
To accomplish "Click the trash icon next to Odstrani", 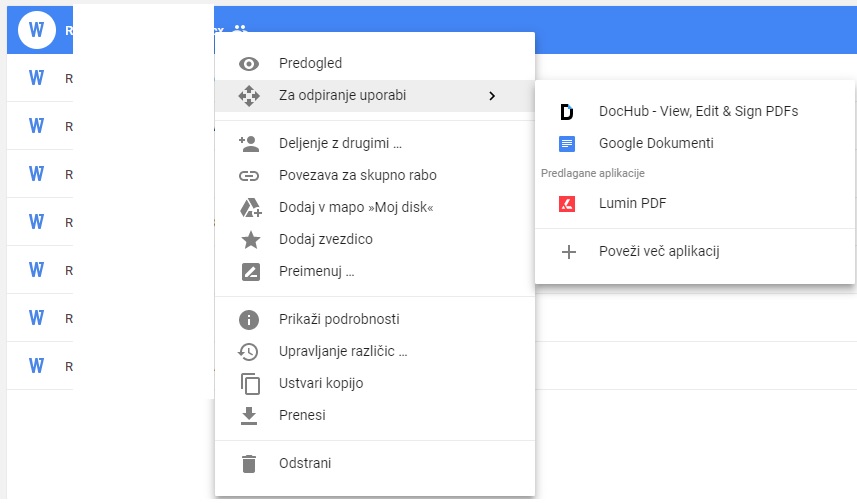I will [x=249, y=464].
